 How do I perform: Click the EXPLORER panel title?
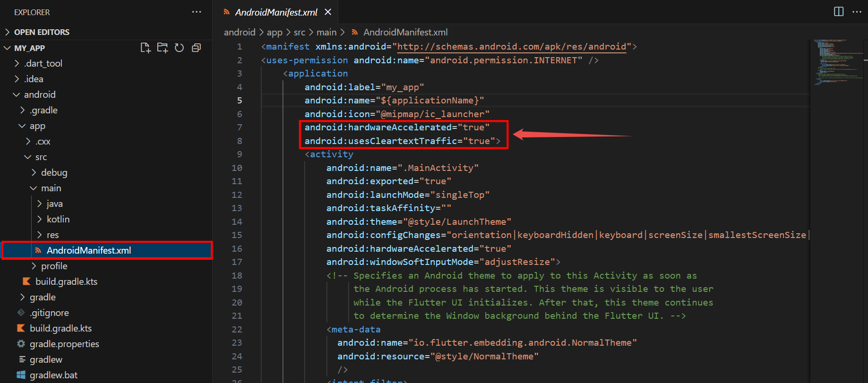[x=32, y=12]
